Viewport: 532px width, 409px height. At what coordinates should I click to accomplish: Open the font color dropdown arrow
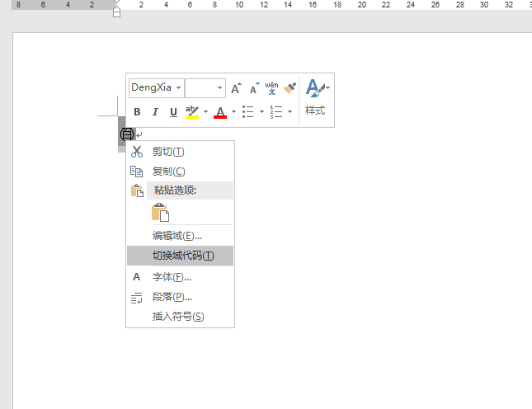pyautogui.click(x=233, y=112)
